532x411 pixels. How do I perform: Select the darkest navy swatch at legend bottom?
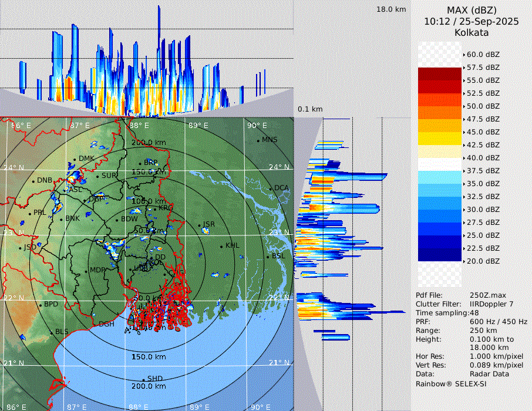pos(440,254)
